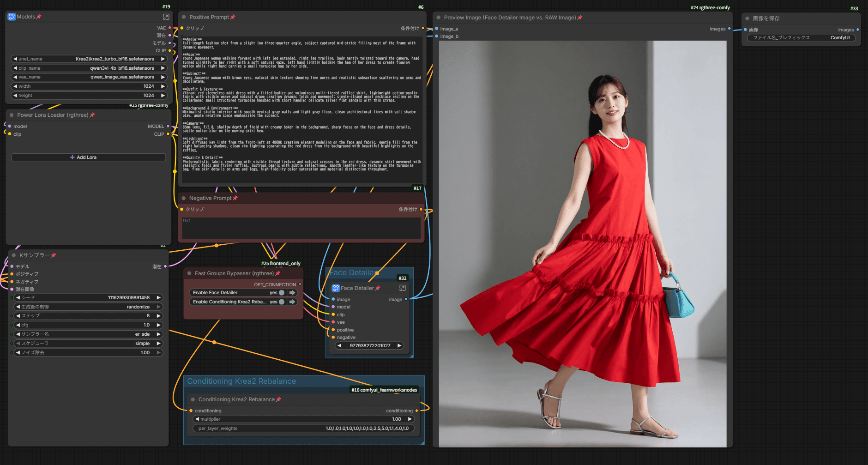Increase ステップ value with right arrow
Screen dimensions: 868x465
click(158, 316)
